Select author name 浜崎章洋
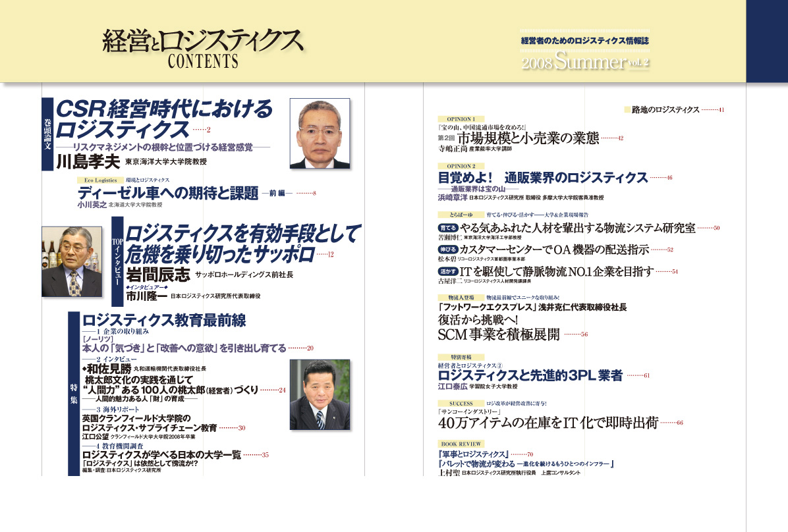This screenshot has width=788, height=532. [452, 198]
